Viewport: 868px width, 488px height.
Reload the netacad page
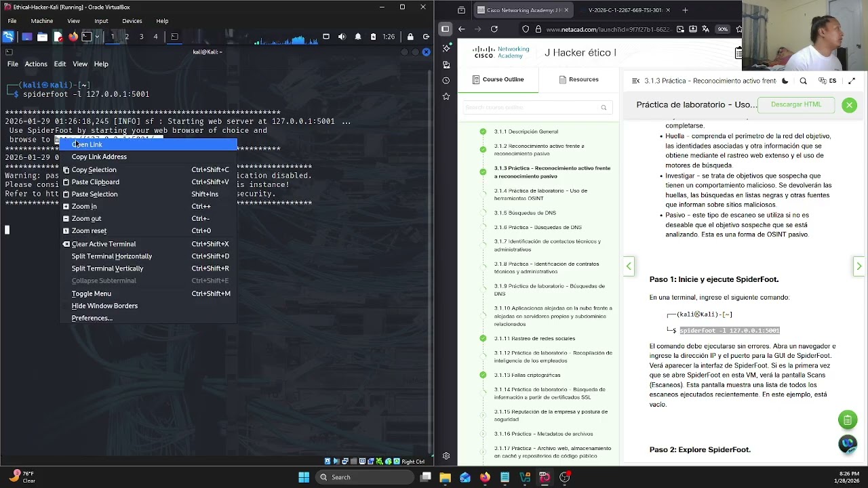[x=494, y=29]
